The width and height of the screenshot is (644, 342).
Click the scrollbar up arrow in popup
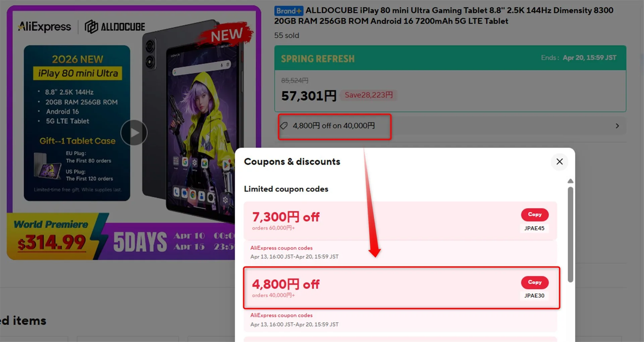click(x=570, y=181)
